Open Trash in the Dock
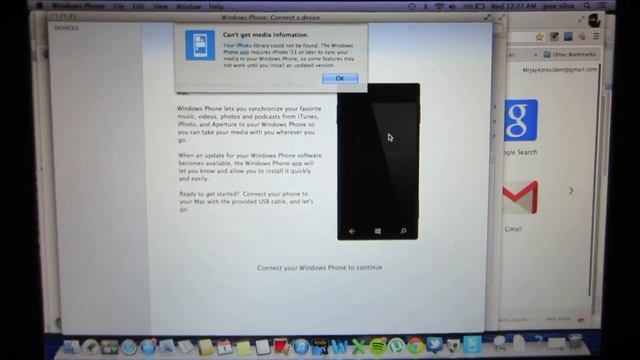Screen dimensions: 640x360 point(575,342)
